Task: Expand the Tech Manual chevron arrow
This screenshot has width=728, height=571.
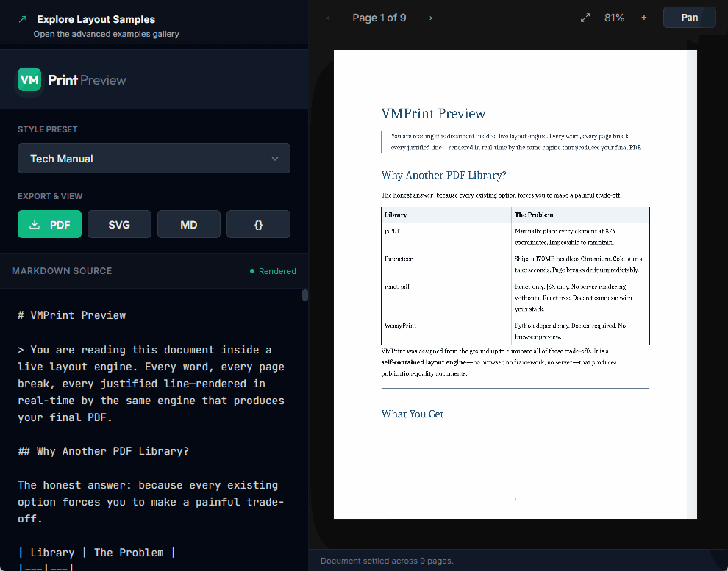Action: click(275, 159)
